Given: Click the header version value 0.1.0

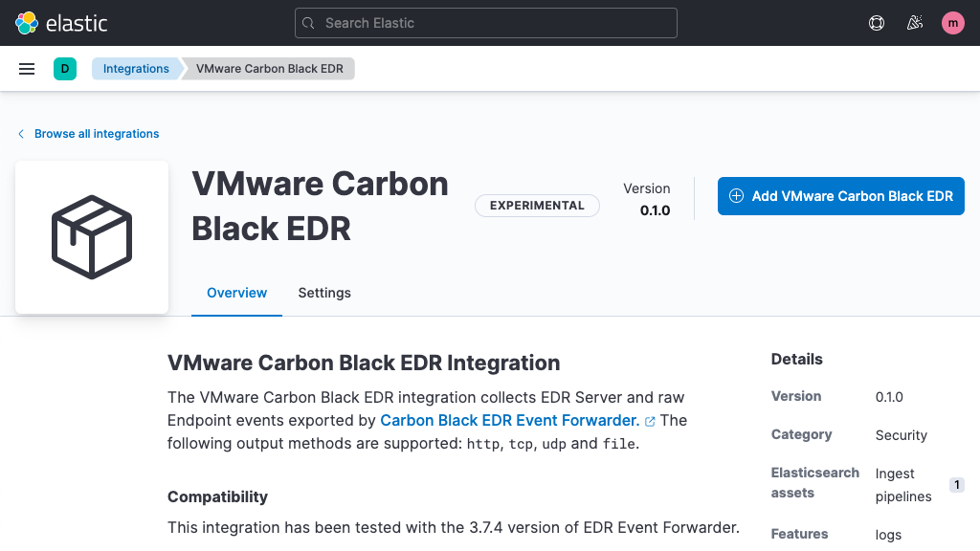Looking at the screenshot, I should click(x=655, y=210).
